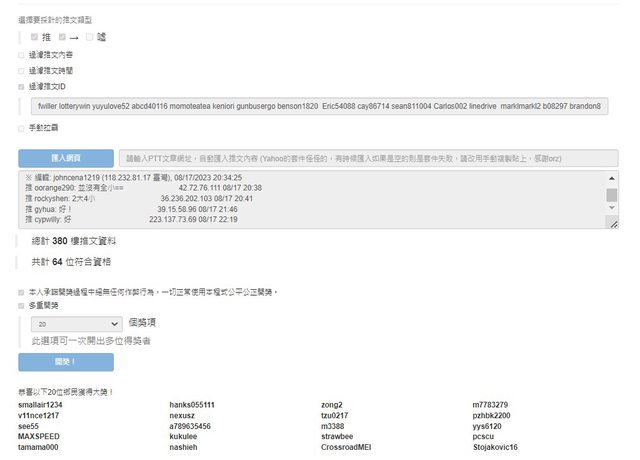Click the text area resize handle
The width and height of the screenshot is (640, 460).
[x=612, y=224]
